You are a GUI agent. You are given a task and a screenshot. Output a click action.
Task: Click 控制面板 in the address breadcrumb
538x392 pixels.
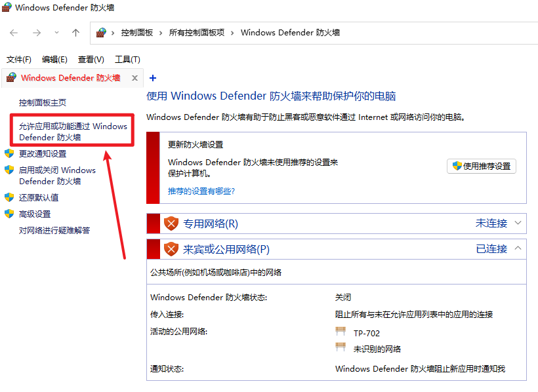(136, 33)
